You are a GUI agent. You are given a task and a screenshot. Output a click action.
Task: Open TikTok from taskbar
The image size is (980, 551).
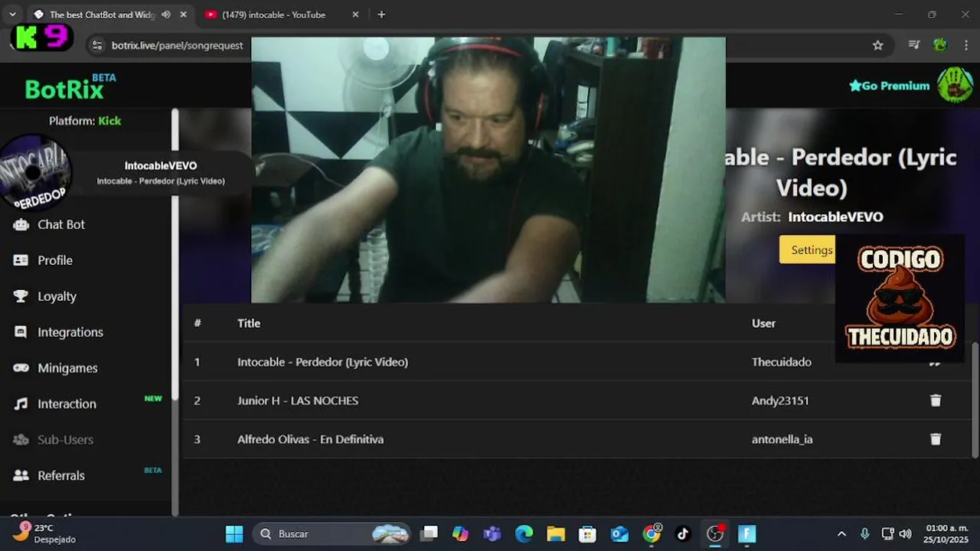(x=683, y=533)
